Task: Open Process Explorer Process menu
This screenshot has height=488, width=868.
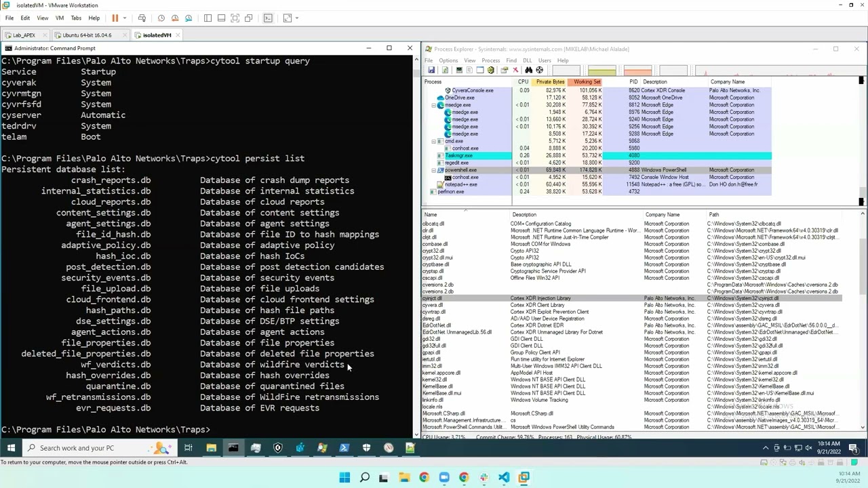Action: point(490,60)
